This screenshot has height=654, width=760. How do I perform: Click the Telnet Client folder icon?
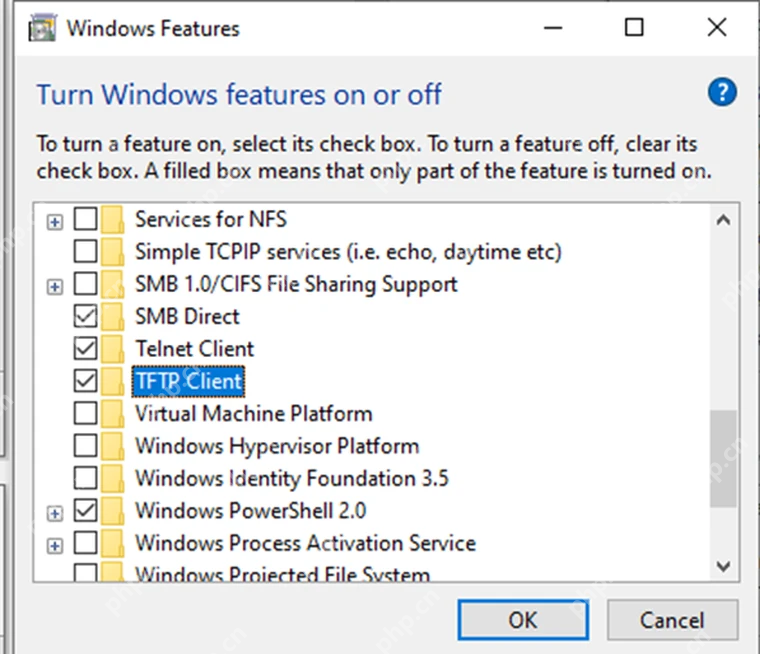[112, 349]
